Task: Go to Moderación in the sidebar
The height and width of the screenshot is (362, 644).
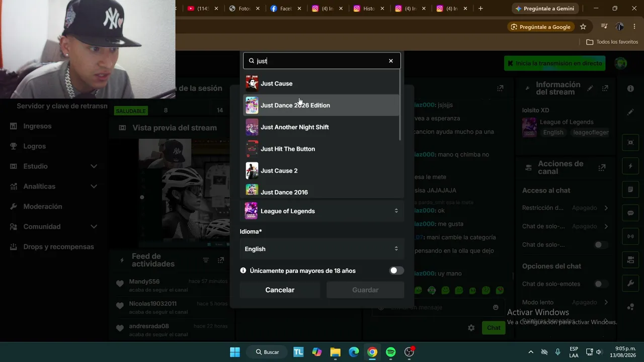Action: [x=43, y=207]
